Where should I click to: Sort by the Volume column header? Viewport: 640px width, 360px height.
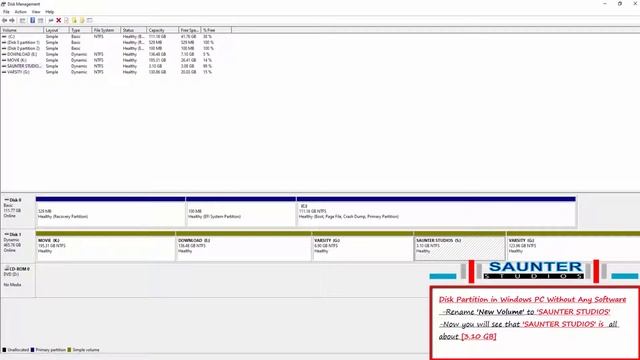(22, 30)
